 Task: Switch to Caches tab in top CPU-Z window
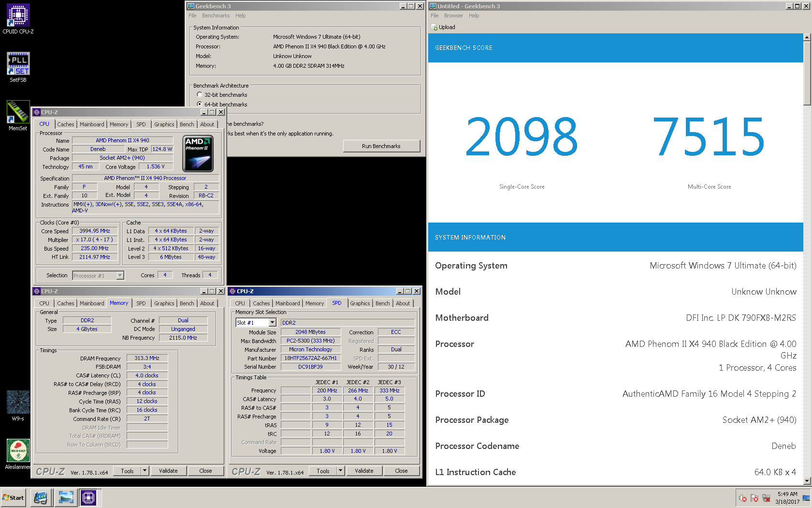point(66,124)
